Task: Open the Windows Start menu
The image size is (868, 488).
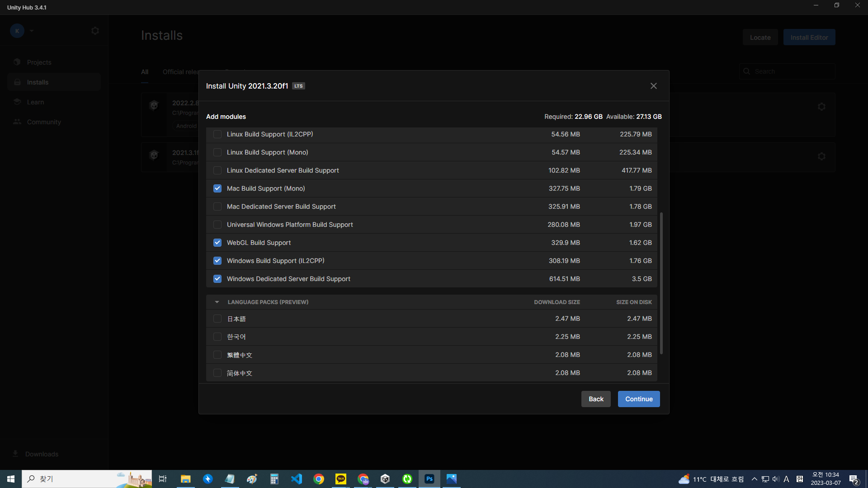Action: tap(11, 479)
